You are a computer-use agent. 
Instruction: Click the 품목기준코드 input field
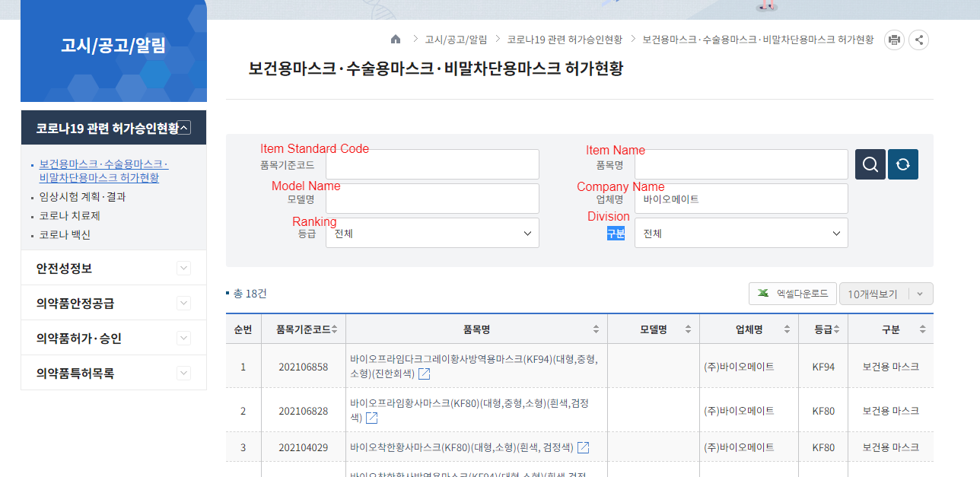(x=432, y=164)
